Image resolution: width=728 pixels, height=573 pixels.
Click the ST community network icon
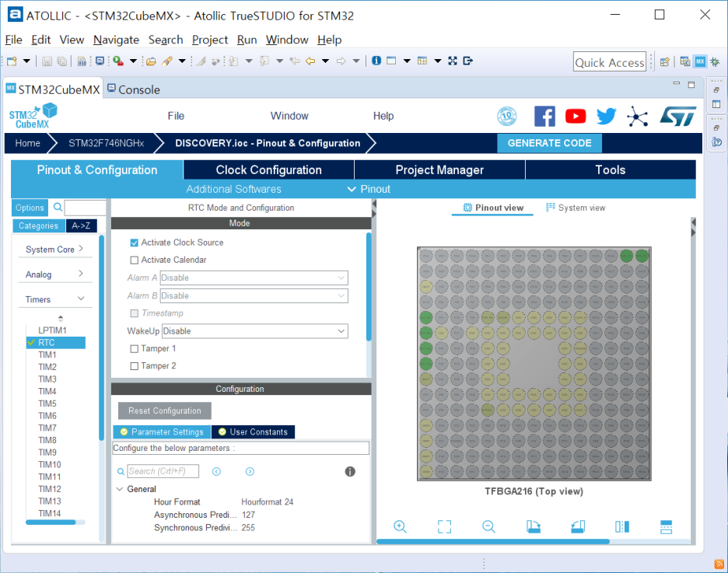click(x=637, y=116)
